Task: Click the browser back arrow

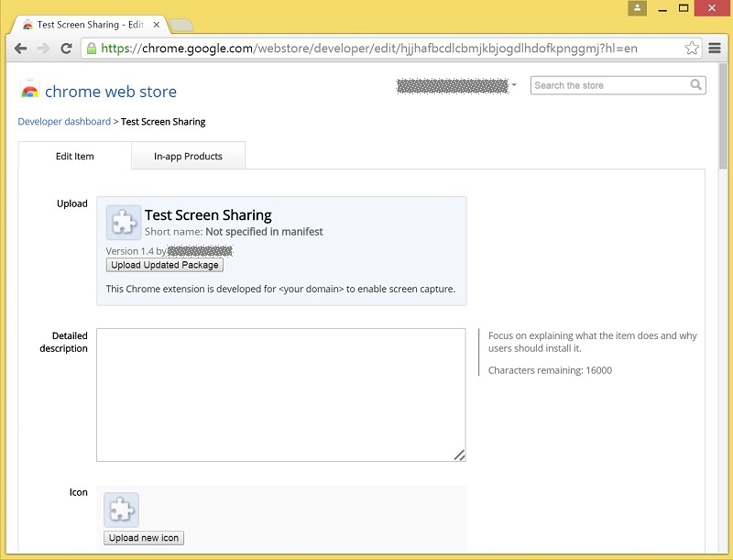Action: 20,49
